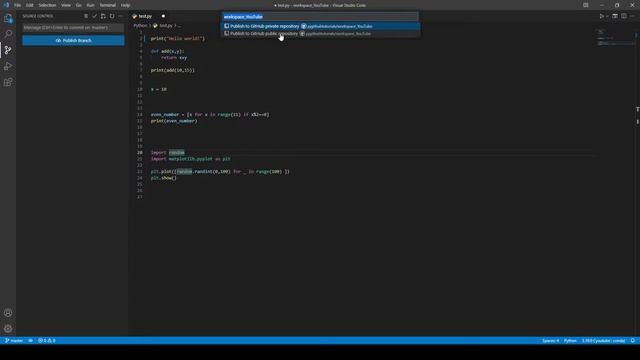640x360 pixels.
Task: Click the publish to cloud icon in status bar
Action: tap(31, 340)
